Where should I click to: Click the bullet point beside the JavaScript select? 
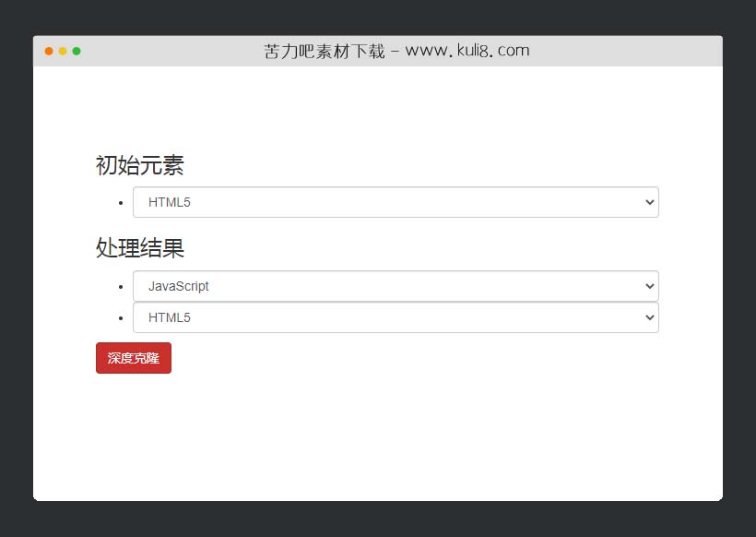[x=121, y=286]
